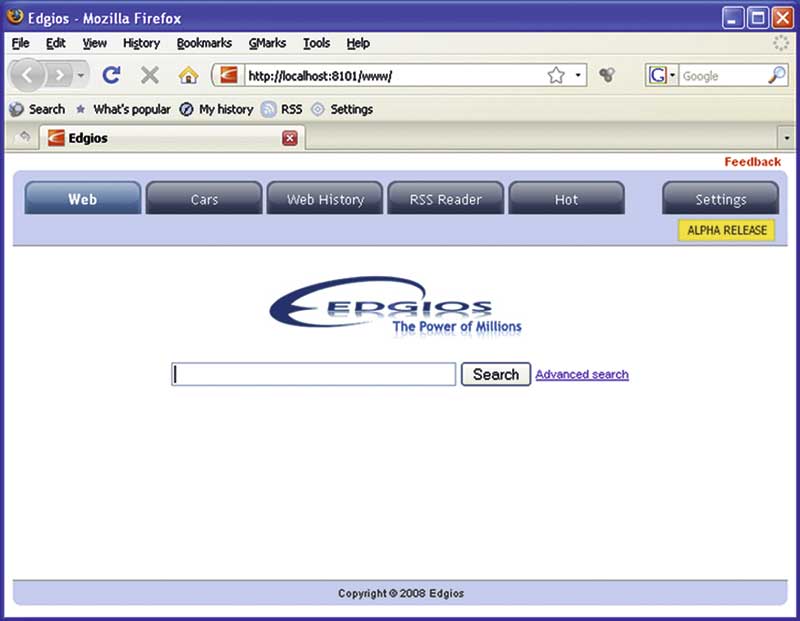Viewport: 800px width, 621px height.
Task: Open the page Settings tab button
Action: [x=720, y=198]
